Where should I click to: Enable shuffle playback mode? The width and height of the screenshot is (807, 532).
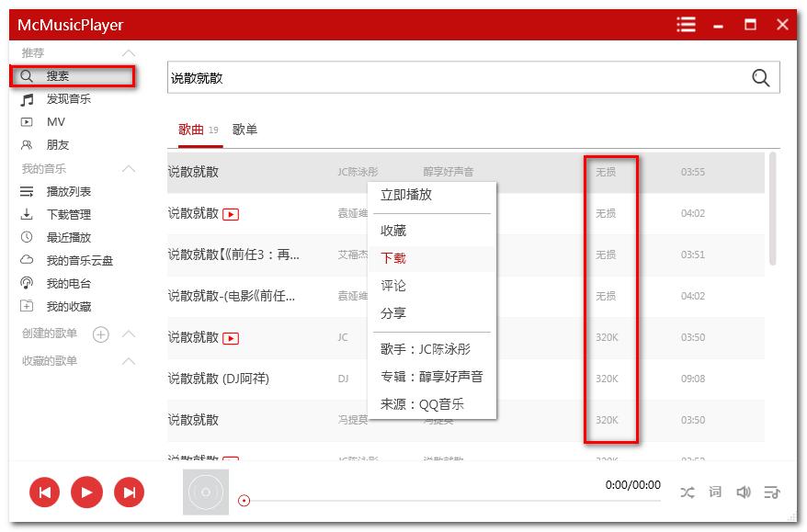tap(688, 492)
